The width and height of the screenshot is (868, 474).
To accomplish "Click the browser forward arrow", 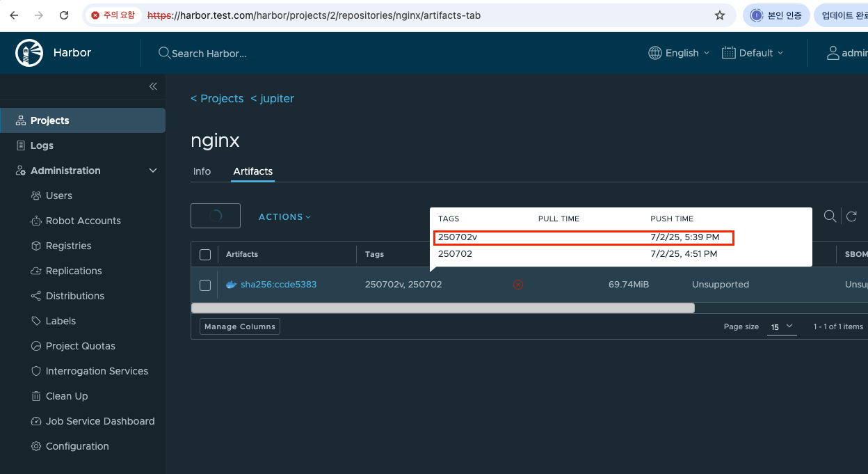I will (x=39, y=15).
